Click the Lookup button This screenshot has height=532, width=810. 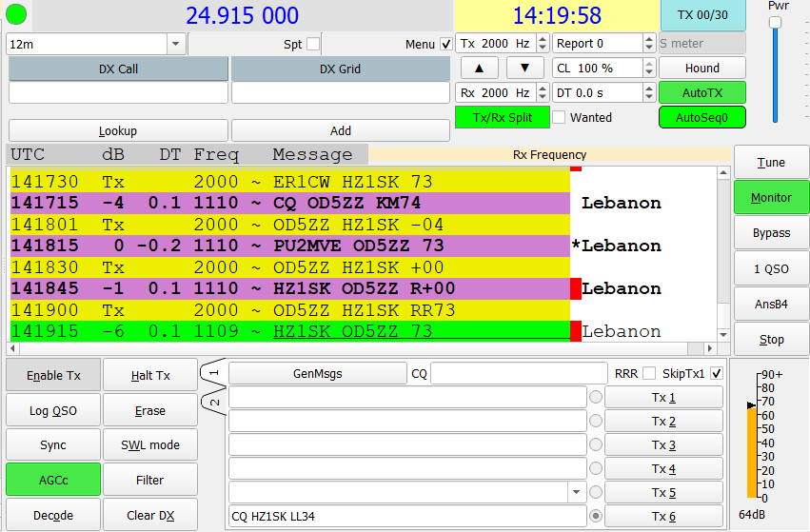tap(118, 130)
